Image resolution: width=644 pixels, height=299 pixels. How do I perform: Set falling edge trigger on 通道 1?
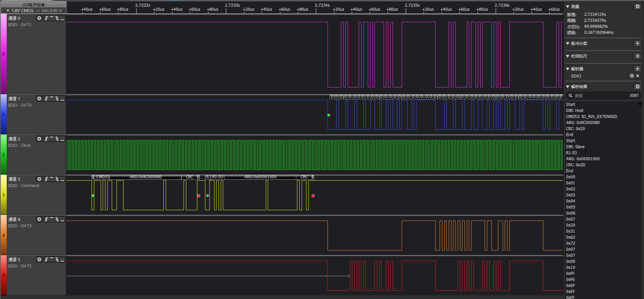coord(57,99)
